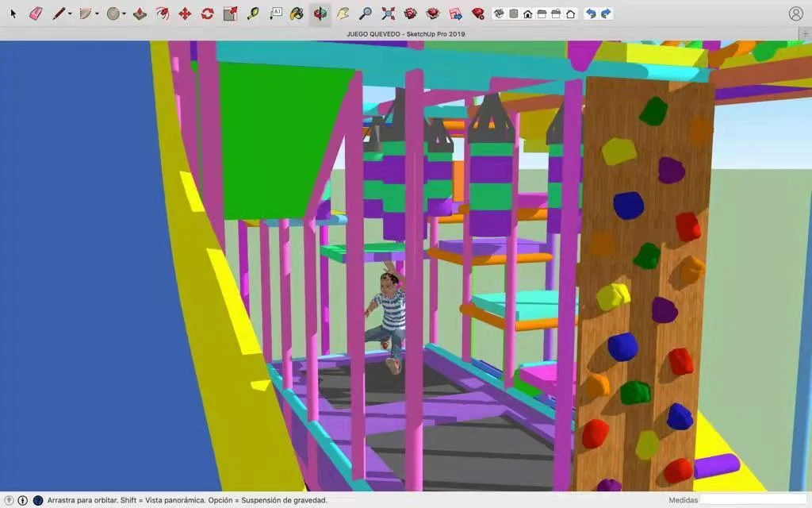
Task: Select the Pan hand tool
Action: click(343, 13)
